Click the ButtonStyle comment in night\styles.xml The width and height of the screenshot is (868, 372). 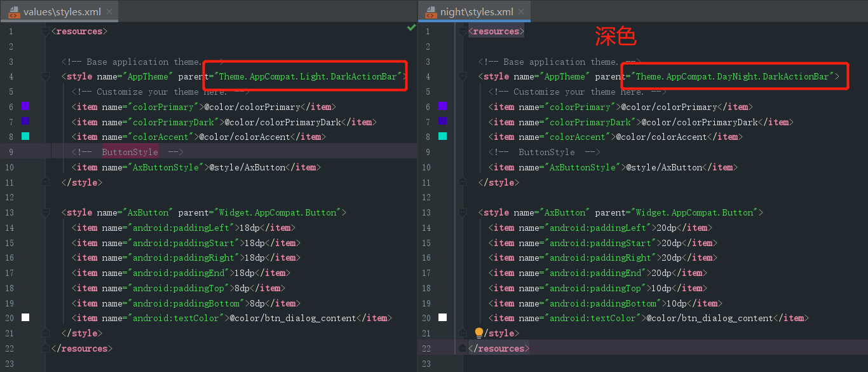pyautogui.click(x=545, y=152)
